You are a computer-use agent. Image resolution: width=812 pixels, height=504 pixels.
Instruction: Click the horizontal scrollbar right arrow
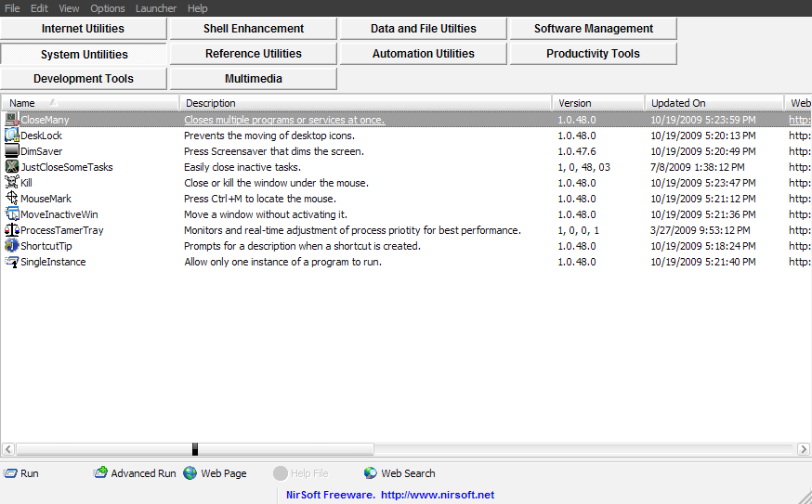coord(803,449)
